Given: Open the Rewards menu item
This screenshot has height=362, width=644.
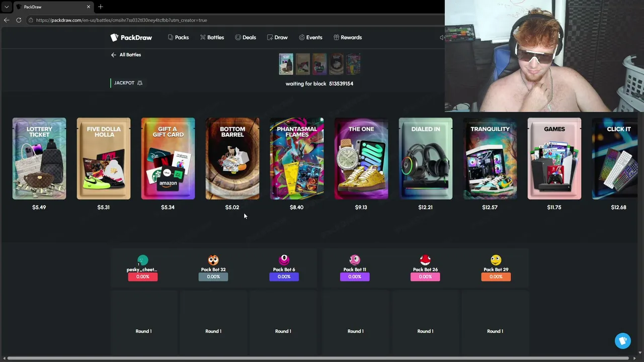Looking at the screenshot, I should [x=348, y=37].
